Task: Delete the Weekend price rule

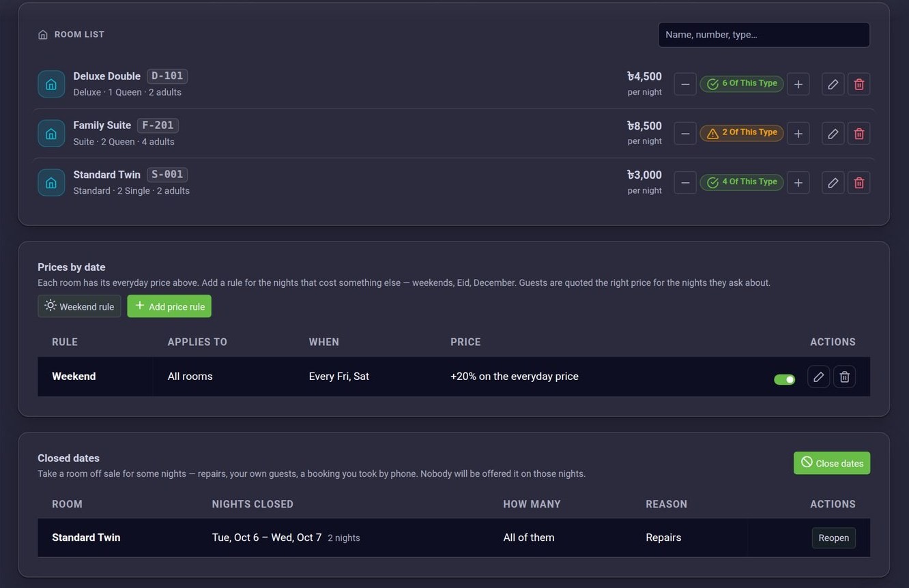Action: pos(844,377)
